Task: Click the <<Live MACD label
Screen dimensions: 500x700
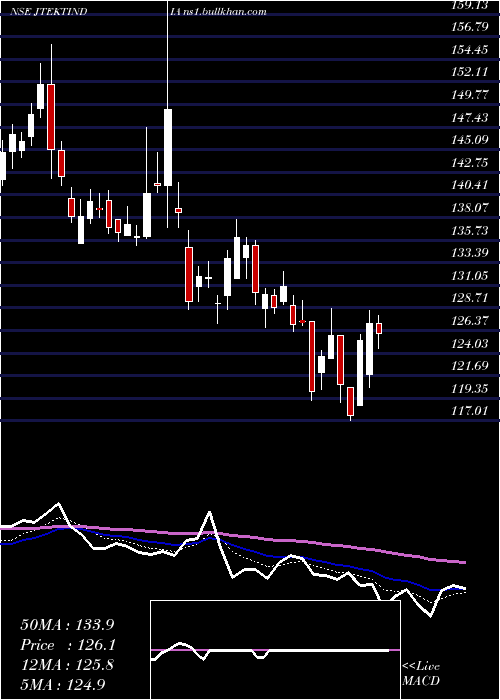Action: (x=421, y=674)
